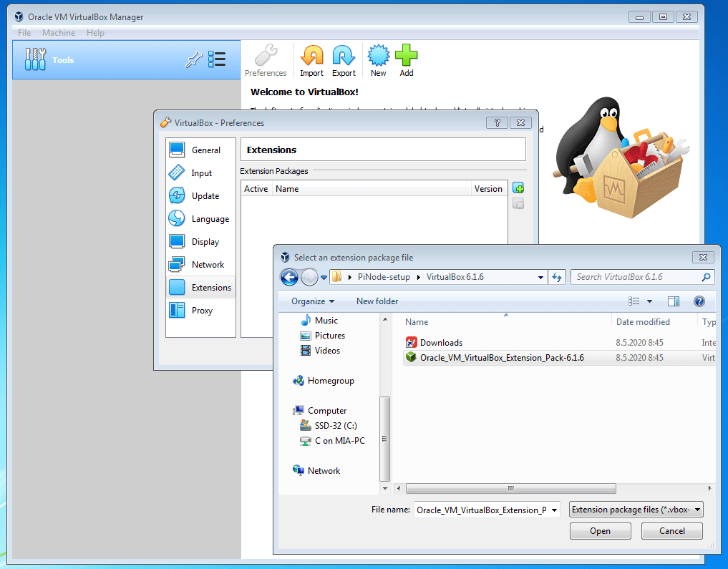The image size is (728, 569).
Task: Select Computer in navigation pane
Action: pyautogui.click(x=320, y=411)
